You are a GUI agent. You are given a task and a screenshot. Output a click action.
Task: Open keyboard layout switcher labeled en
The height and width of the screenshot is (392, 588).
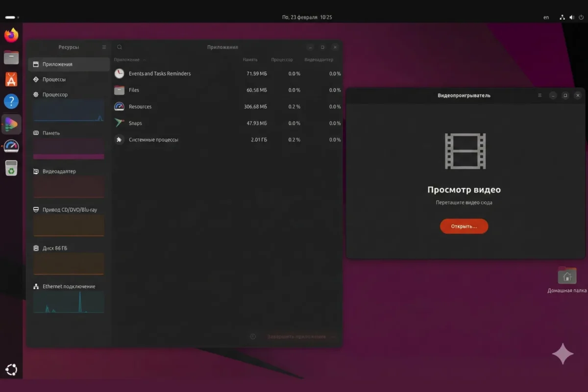tap(546, 17)
